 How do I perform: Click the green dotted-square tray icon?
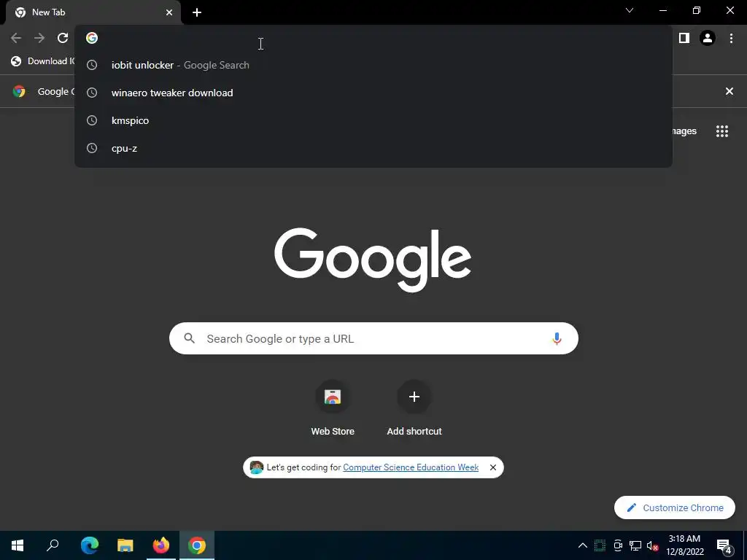[x=600, y=545]
